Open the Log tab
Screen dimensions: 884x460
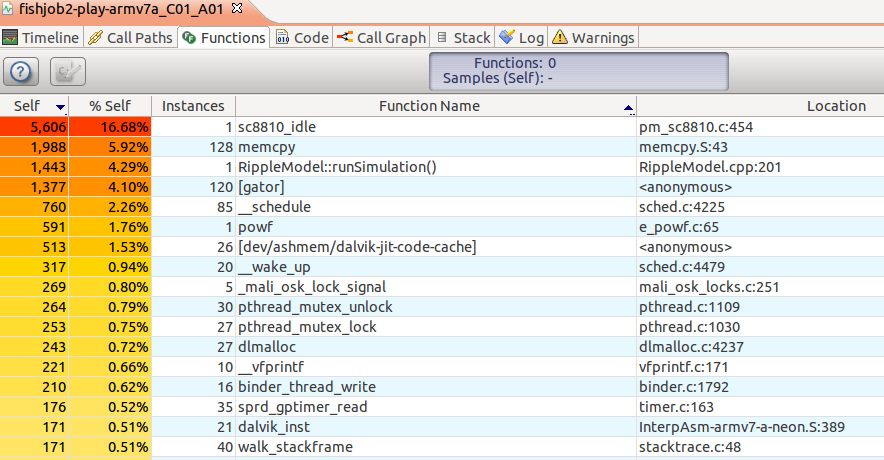tap(521, 38)
